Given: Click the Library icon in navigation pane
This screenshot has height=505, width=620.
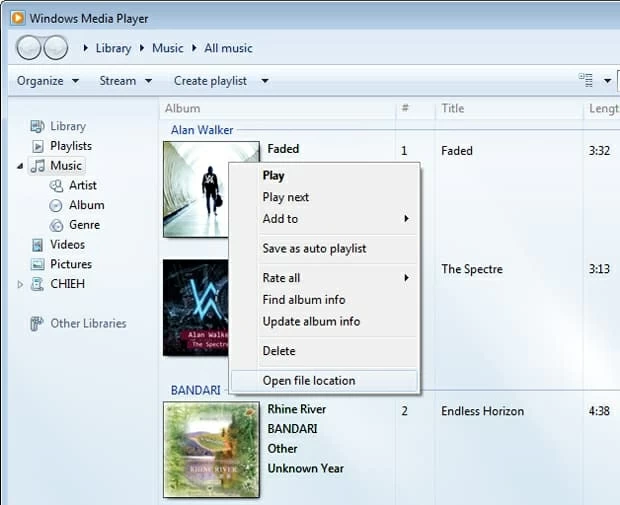Looking at the screenshot, I should (x=37, y=126).
